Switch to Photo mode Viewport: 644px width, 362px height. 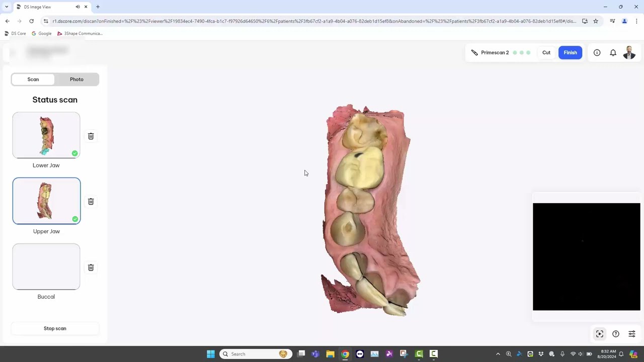pyautogui.click(x=76, y=79)
